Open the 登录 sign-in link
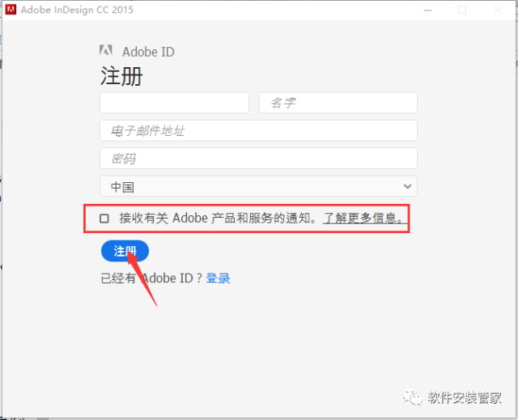The image size is (518, 420). 219,278
